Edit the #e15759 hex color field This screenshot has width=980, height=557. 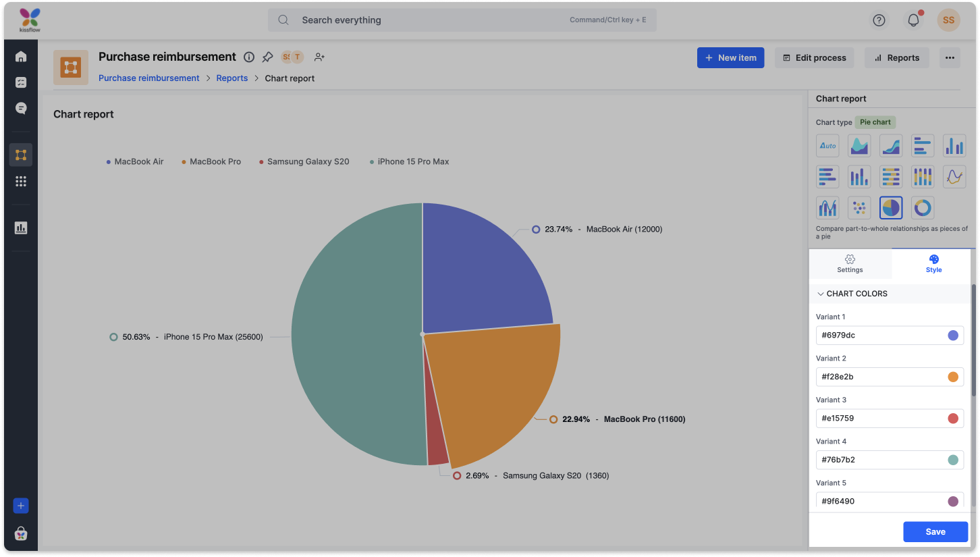click(890, 419)
